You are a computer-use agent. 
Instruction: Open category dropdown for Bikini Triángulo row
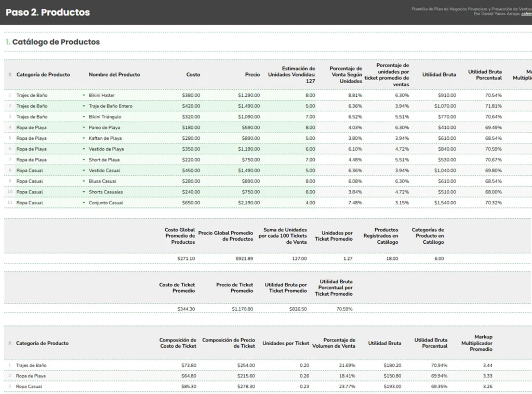pyautogui.click(x=84, y=117)
